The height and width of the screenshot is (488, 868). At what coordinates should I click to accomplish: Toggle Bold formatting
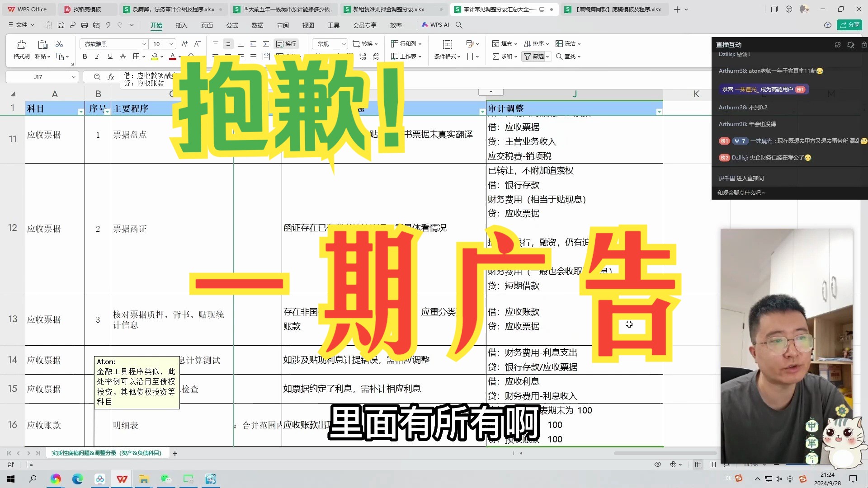[x=85, y=56]
